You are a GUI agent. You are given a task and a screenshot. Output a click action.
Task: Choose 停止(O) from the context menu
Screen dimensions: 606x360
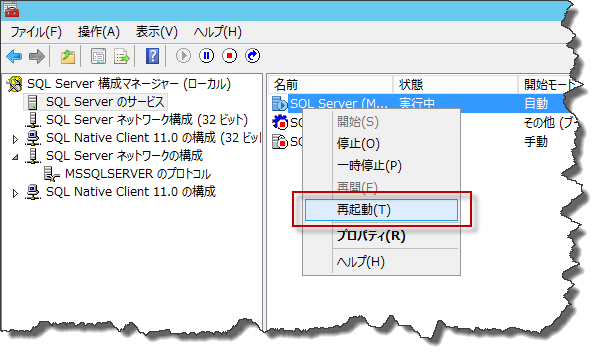pyautogui.click(x=381, y=143)
